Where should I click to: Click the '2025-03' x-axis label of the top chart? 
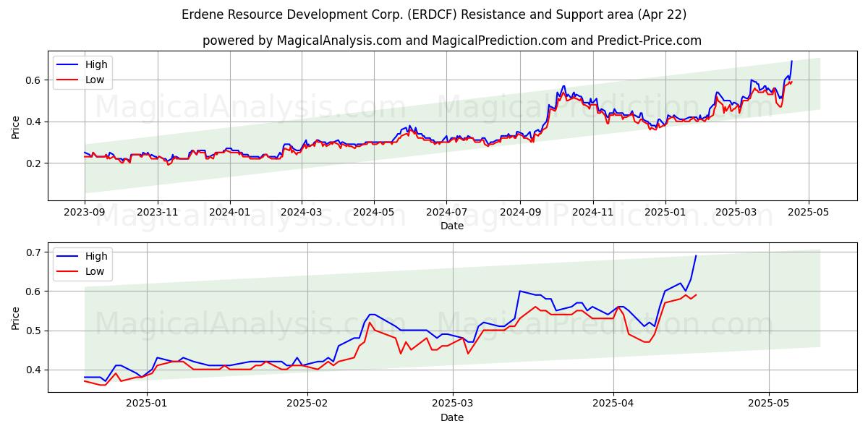tap(736, 213)
